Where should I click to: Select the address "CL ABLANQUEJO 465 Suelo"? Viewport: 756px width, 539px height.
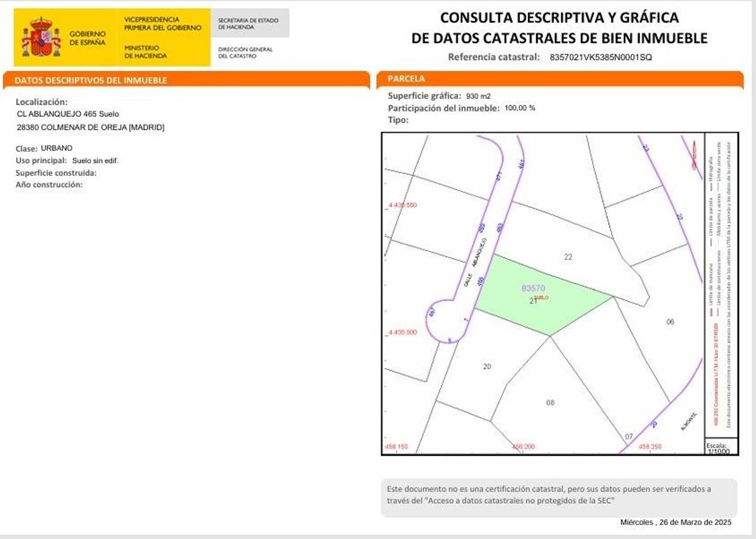click(x=68, y=114)
